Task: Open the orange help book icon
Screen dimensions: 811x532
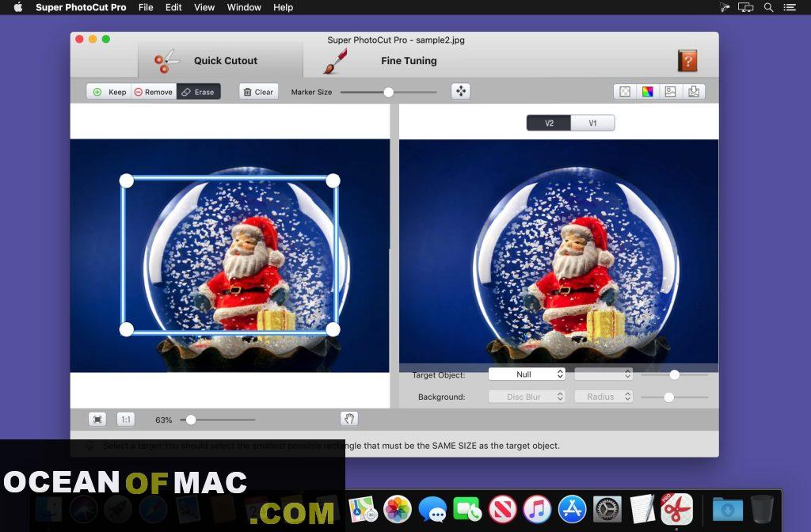Action: coord(687,60)
